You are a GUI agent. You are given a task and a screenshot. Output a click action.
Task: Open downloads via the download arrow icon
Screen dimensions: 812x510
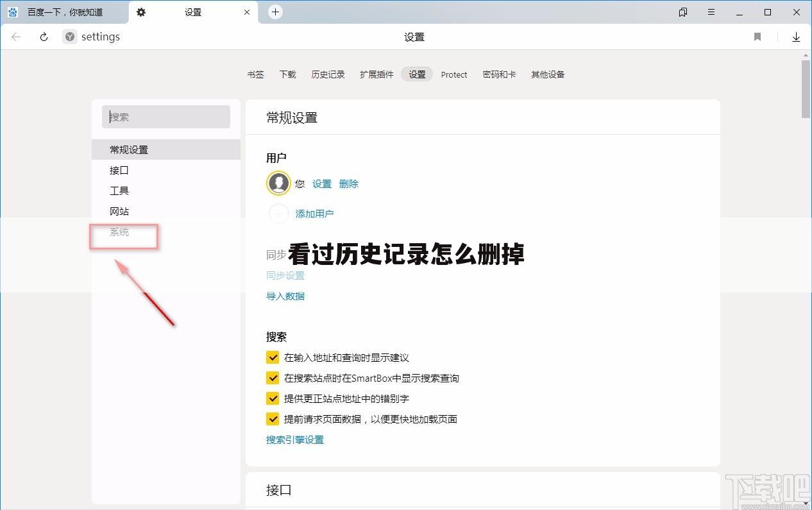click(x=796, y=37)
